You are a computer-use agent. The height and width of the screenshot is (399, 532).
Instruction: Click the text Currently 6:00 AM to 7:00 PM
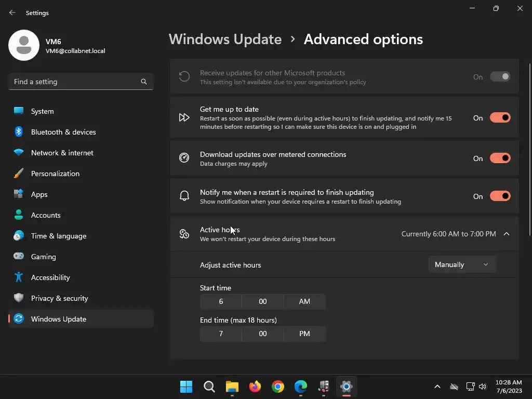pyautogui.click(x=448, y=234)
